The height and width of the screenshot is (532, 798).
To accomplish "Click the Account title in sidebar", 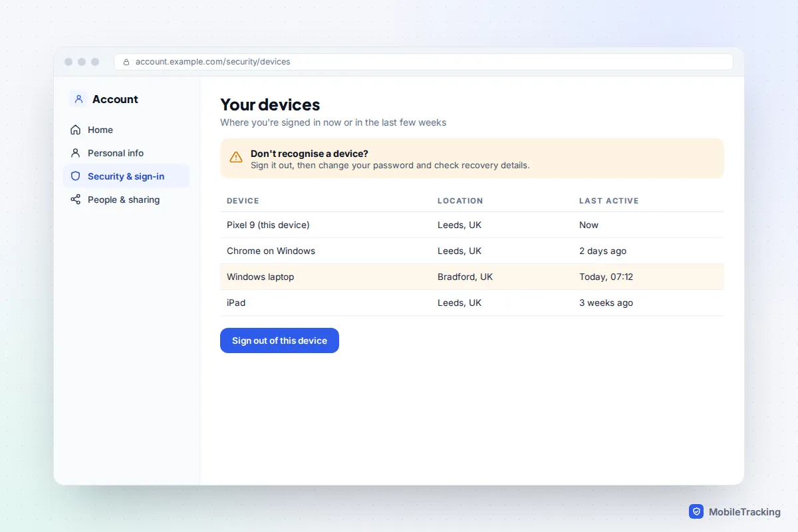I will pos(115,99).
